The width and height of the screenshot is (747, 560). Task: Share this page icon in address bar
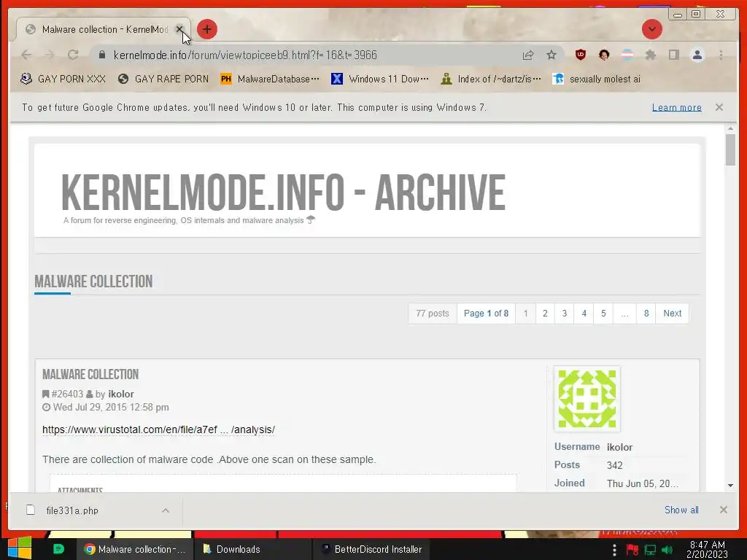click(528, 55)
